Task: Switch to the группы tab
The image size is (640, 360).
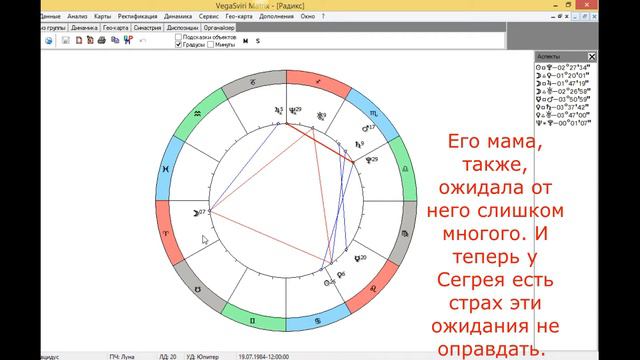Action: (54, 28)
